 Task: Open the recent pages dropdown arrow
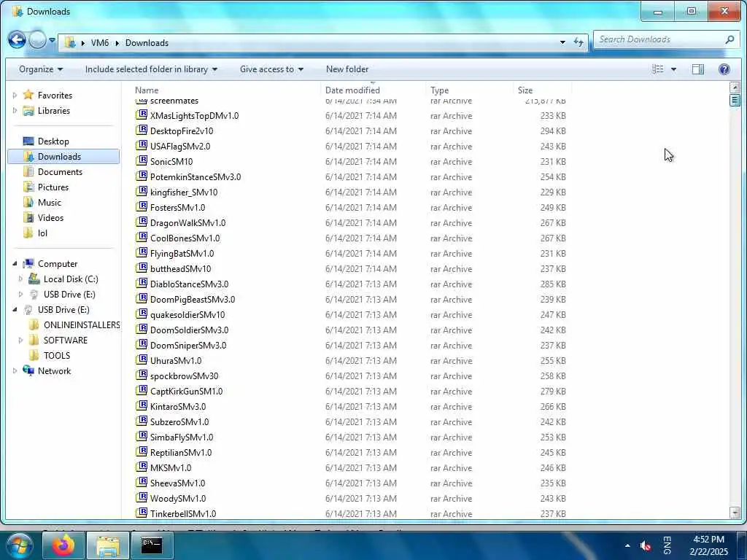click(x=53, y=40)
